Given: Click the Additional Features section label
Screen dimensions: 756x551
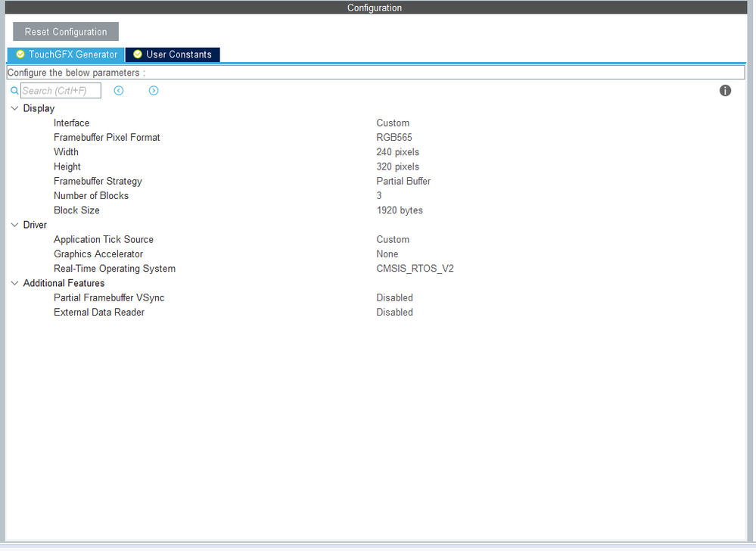Looking at the screenshot, I should click(64, 284).
